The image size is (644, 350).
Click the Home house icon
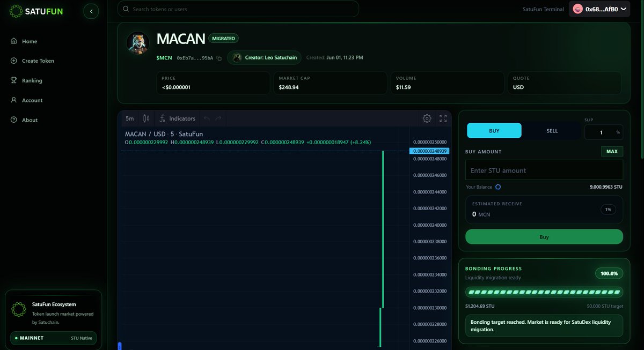tap(14, 41)
